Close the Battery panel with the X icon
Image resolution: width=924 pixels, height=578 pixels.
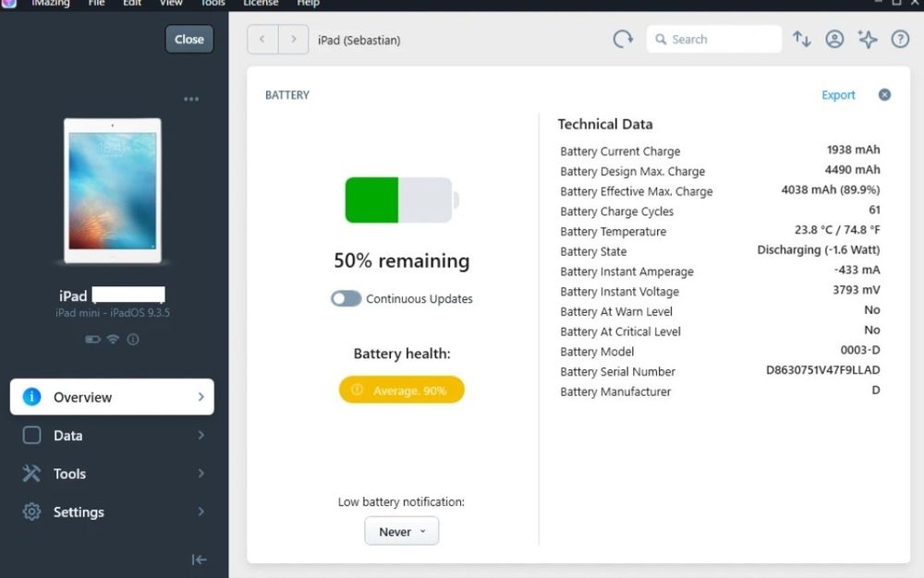pyautogui.click(x=884, y=95)
